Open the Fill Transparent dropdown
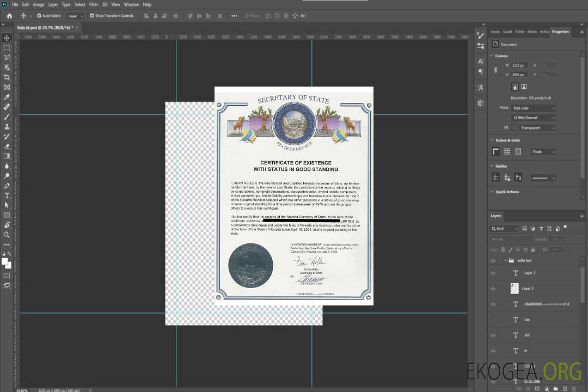Screen dimensions: 588x392 click(x=537, y=128)
